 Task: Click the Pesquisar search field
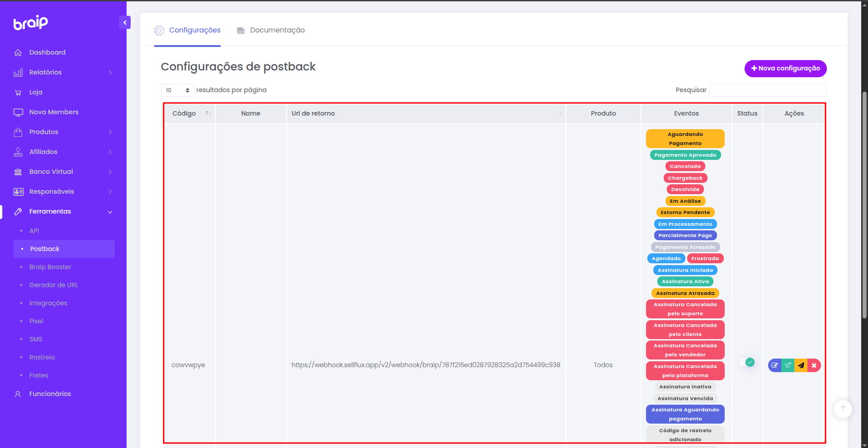(768, 90)
